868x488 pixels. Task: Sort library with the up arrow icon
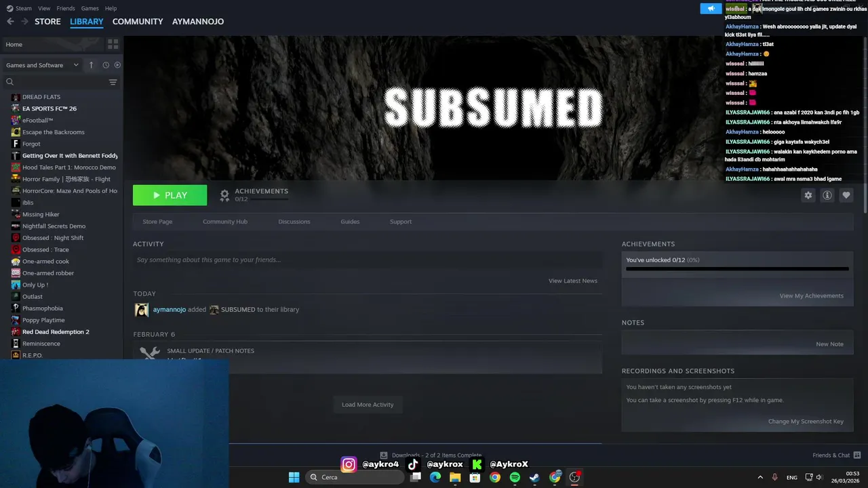(92, 65)
